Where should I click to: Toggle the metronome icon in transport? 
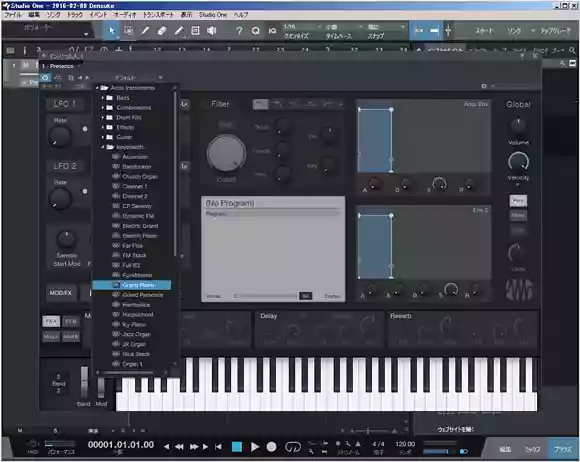(358, 444)
